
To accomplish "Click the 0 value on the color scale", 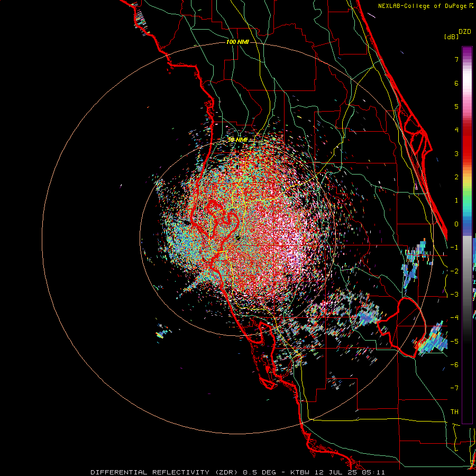I will (x=456, y=224).
